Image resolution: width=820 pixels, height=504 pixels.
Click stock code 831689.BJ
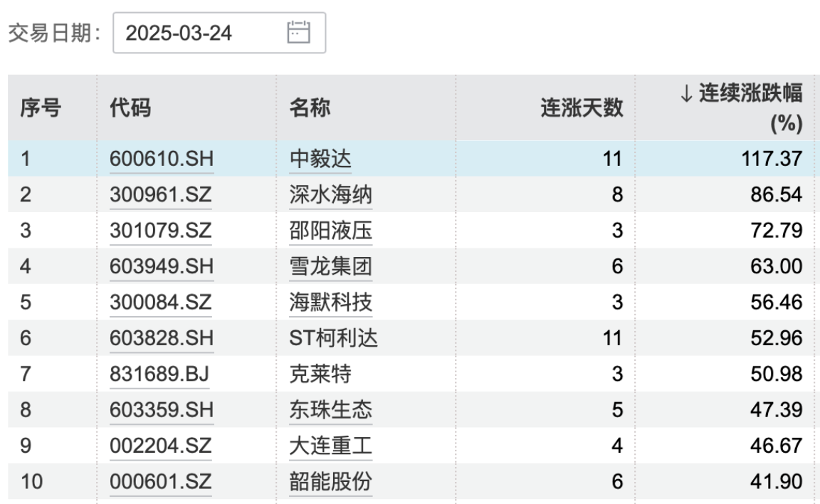(x=159, y=374)
